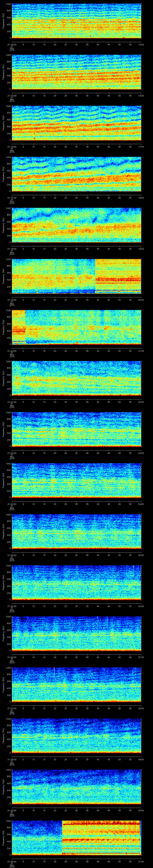Click the 21:20:00 start time label
Viewport: 153px width, 868px height.
(x=12, y=351)
